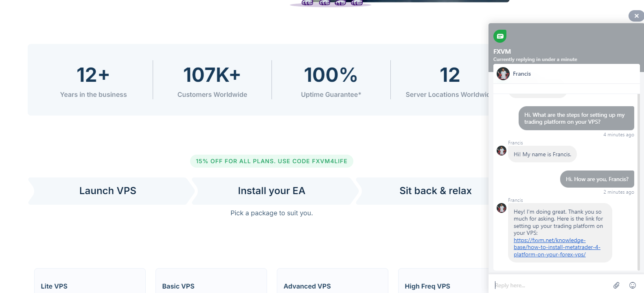Screen dimensions: 644x293
Task: Click the '2 minutes ago' timestamp
Action: tap(619, 192)
